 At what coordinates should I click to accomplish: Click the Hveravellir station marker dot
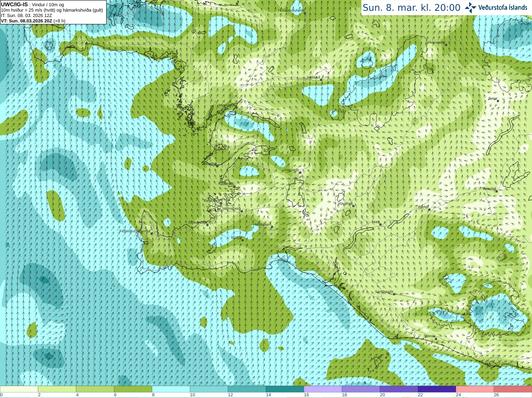pos(446,44)
